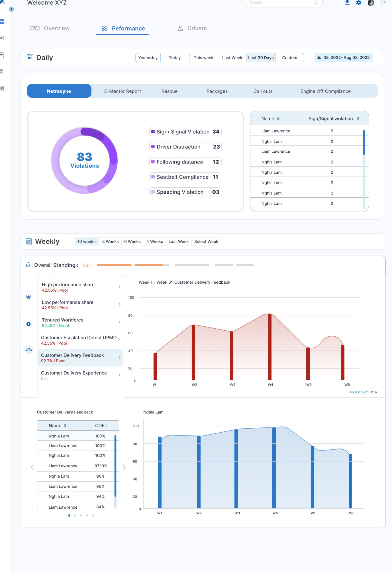
Task: Click the upload icon in header
Action: pyautogui.click(x=347, y=3)
